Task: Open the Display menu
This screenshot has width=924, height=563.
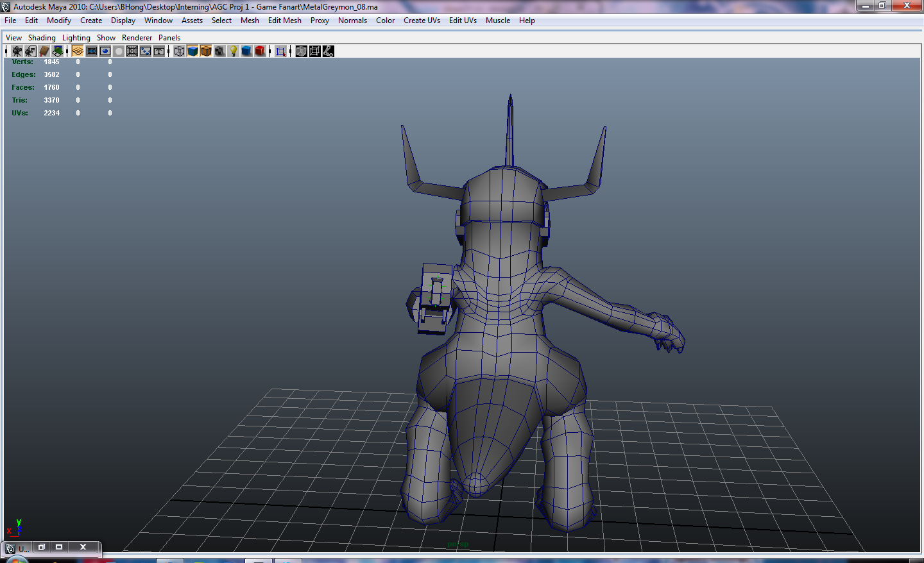Action: click(123, 21)
